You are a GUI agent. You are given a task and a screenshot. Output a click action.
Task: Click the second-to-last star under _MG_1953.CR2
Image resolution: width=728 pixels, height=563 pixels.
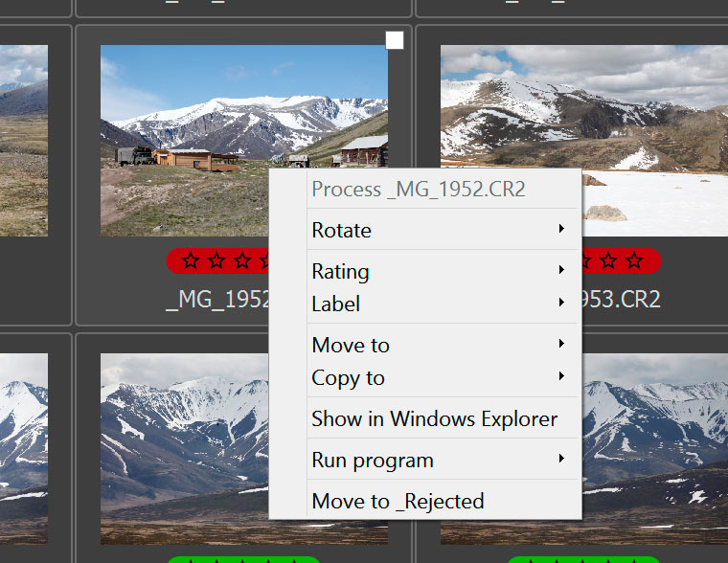tap(609, 260)
